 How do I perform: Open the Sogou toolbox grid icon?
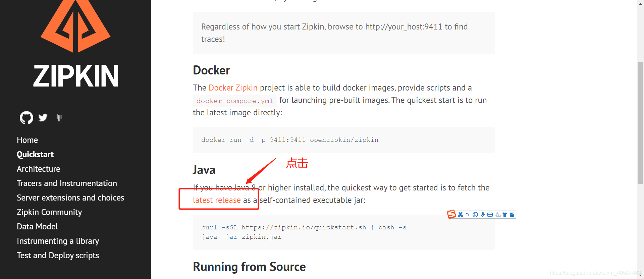tap(512, 215)
